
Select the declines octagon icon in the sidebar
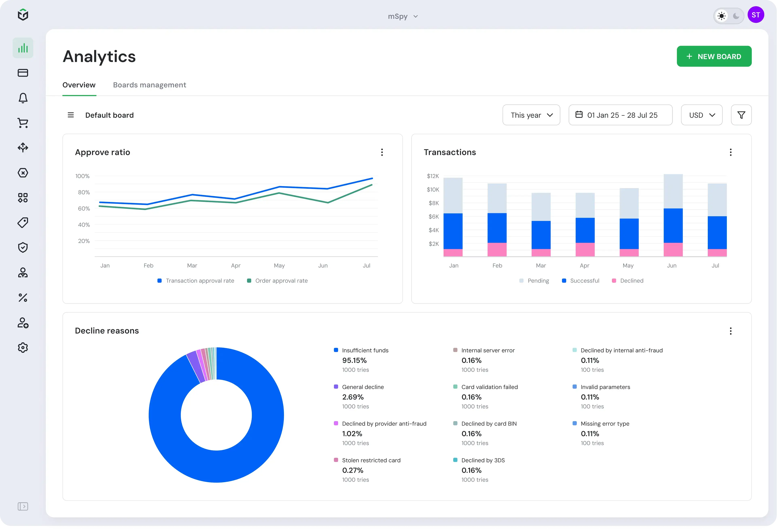coord(22,173)
